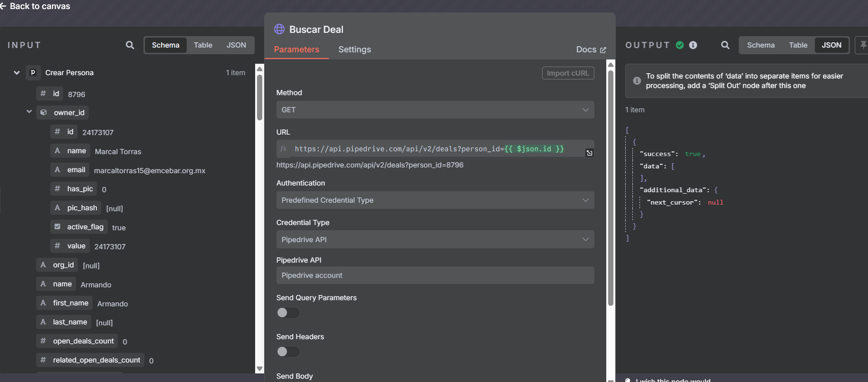Click the info icon in the Split Out notice
868x382 pixels.
tap(637, 81)
